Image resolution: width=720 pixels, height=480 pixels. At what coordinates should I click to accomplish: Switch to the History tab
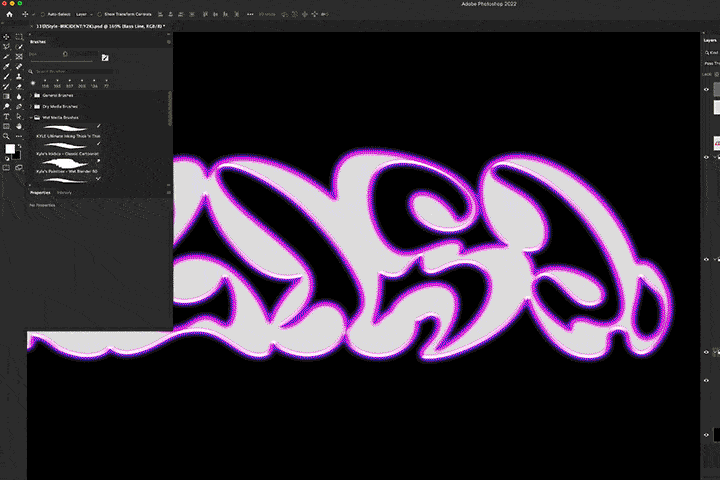[64, 193]
